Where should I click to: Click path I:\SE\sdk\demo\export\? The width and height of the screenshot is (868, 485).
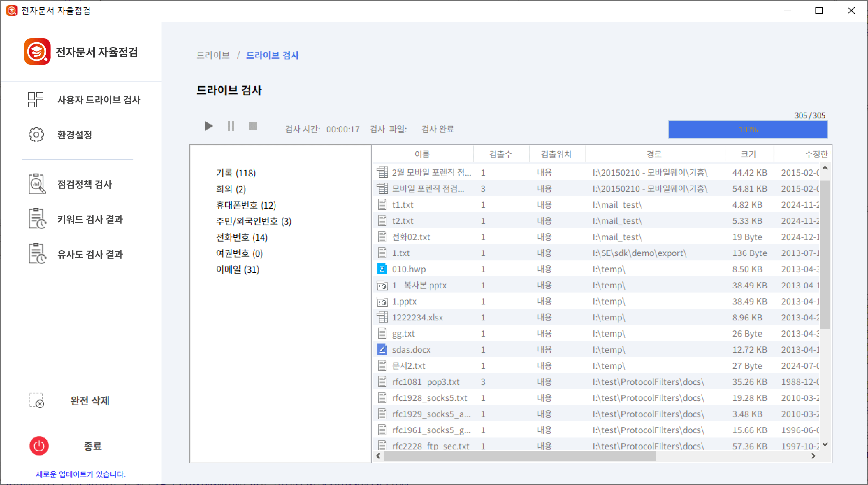coord(639,253)
